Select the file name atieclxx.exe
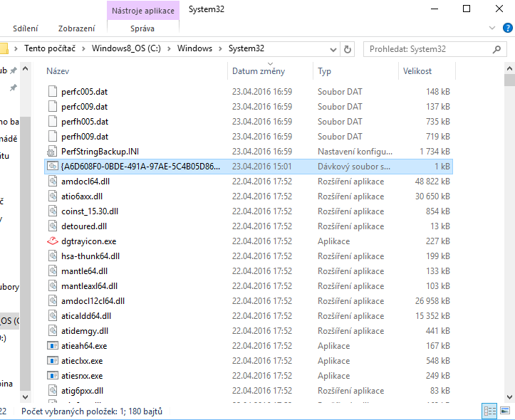Image resolution: width=515 pixels, height=420 pixels. click(82, 361)
